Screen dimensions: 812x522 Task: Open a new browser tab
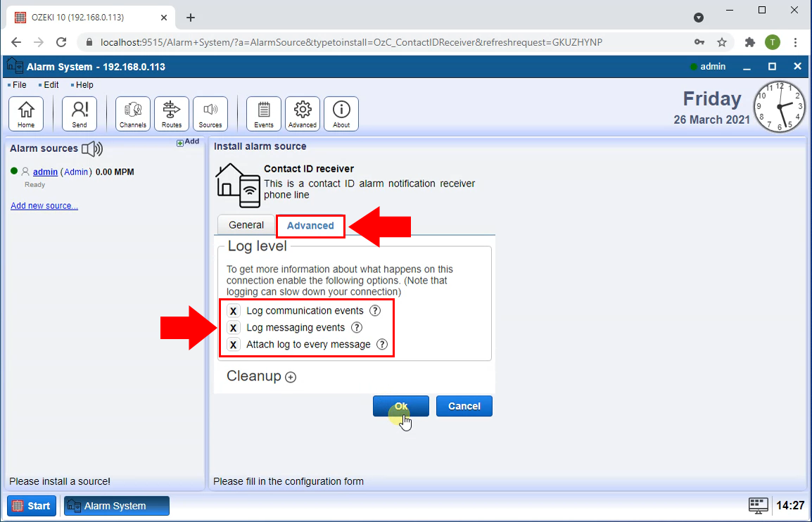(x=191, y=18)
